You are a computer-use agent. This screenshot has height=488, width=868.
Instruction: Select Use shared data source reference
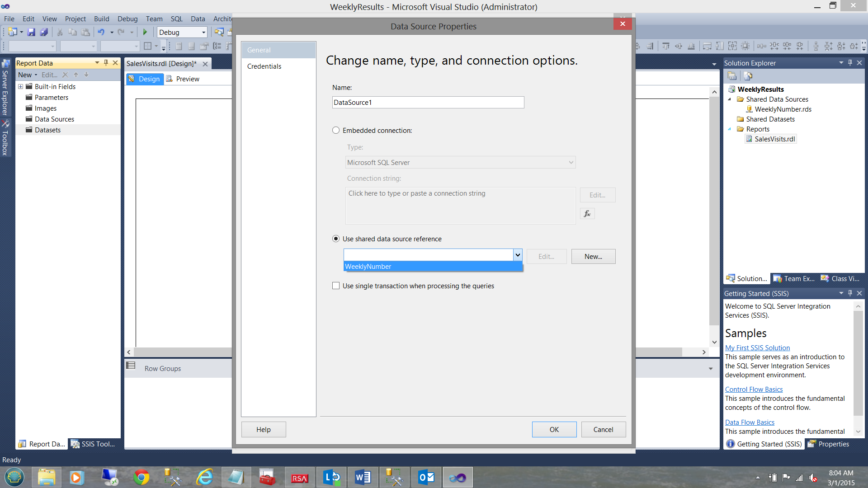pos(336,239)
